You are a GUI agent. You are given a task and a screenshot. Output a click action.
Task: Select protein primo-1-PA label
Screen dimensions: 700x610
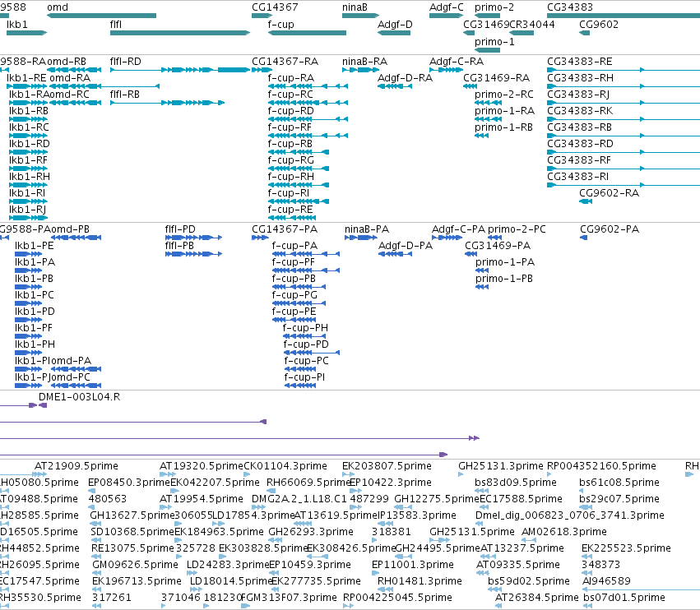click(x=505, y=262)
